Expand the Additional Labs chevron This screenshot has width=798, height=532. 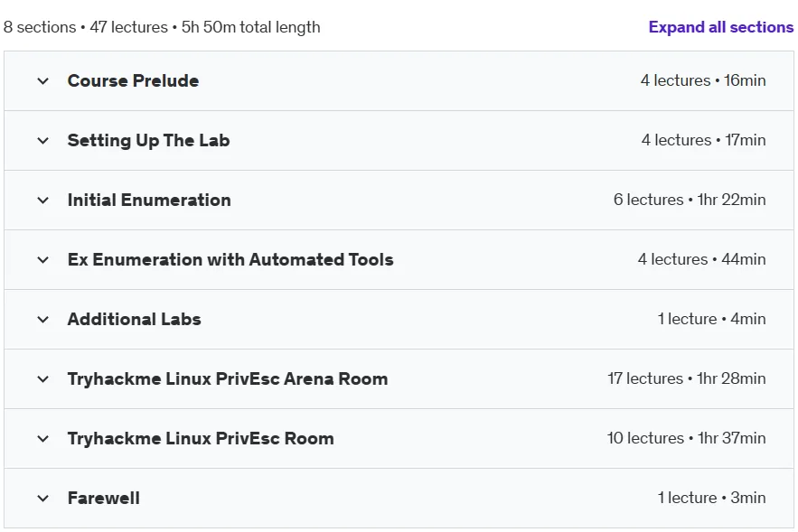pyautogui.click(x=43, y=320)
